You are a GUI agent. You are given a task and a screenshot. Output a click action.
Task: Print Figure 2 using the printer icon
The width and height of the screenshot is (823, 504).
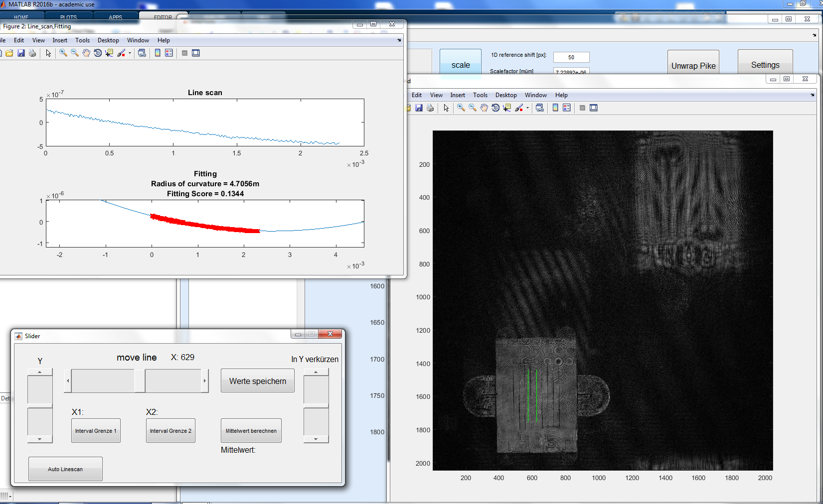pyautogui.click(x=32, y=53)
